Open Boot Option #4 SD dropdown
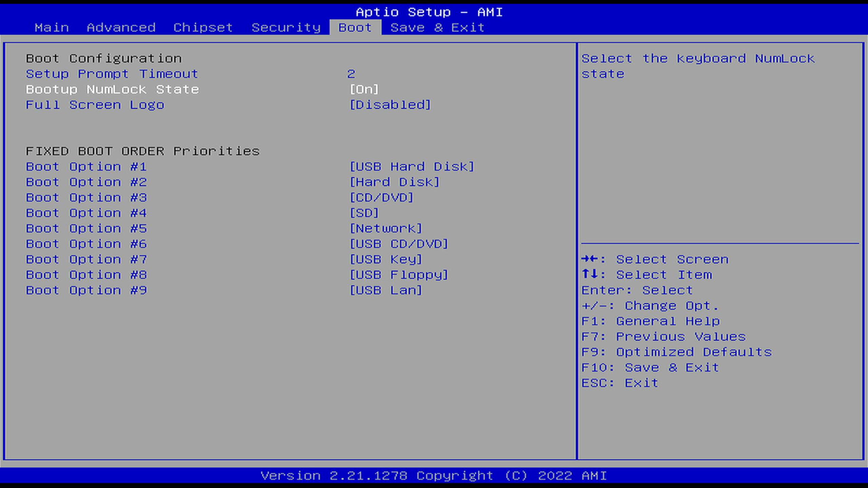Image resolution: width=868 pixels, height=488 pixels. [x=364, y=213]
